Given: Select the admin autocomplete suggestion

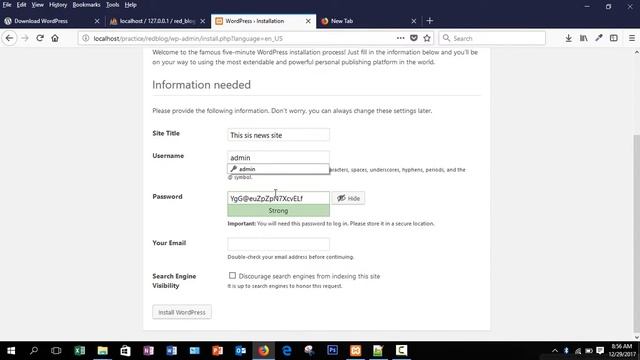Looking at the screenshot, I should click(278, 169).
